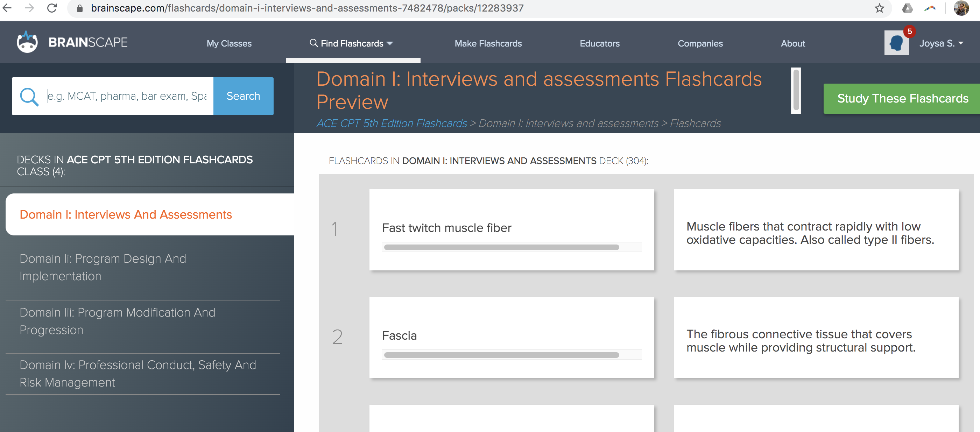Screen dimensions: 980x432
Task: Click the browser forward arrow
Action: point(29,8)
